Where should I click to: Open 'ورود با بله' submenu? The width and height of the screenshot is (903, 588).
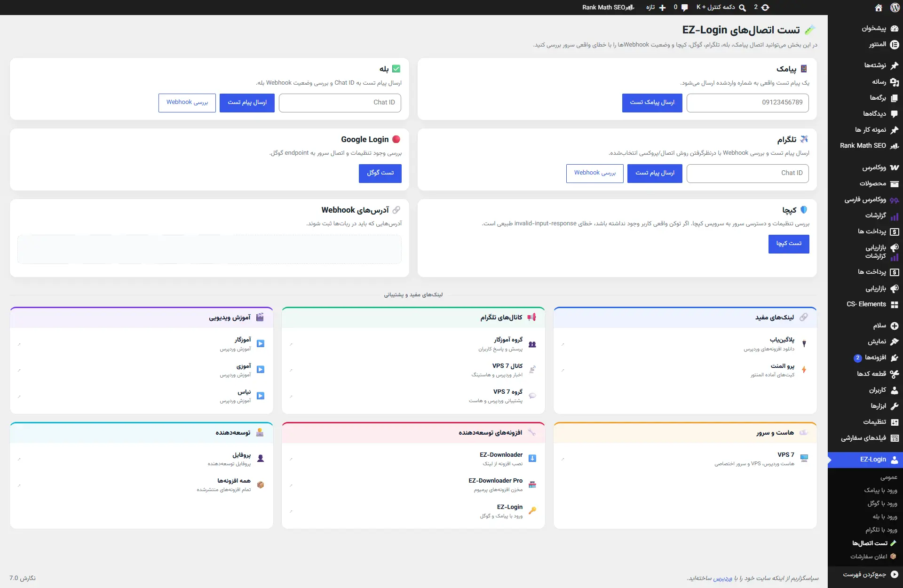pos(885,516)
